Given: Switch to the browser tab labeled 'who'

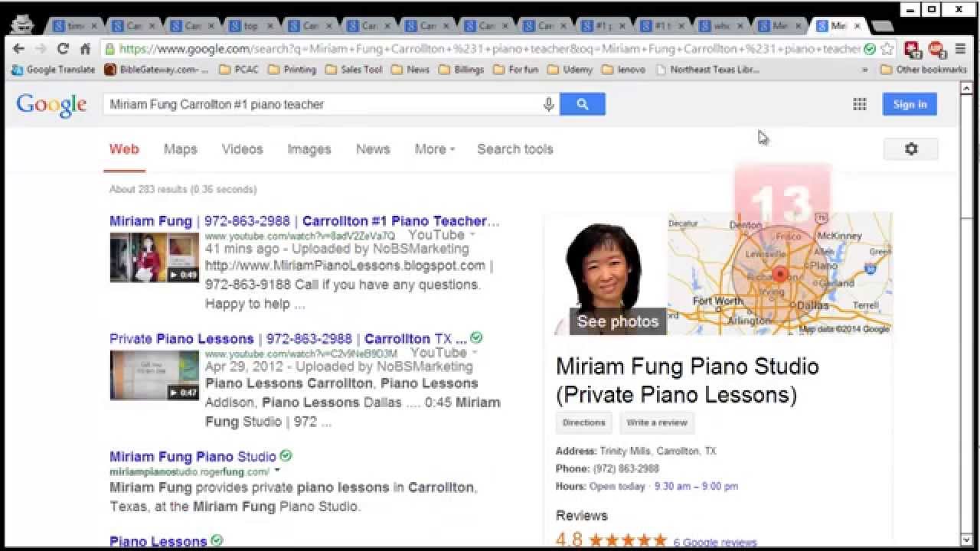Looking at the screenshot, I should [722, 26].
